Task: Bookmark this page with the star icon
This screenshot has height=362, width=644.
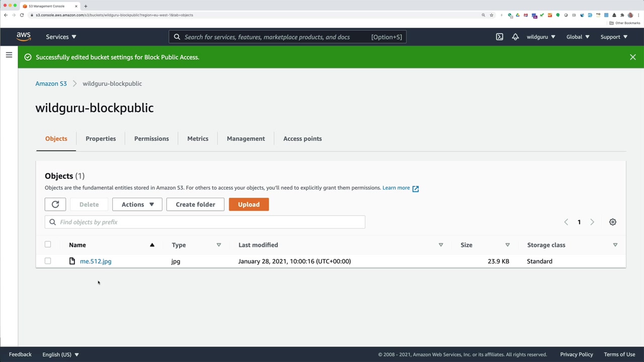Action: click(492, 15)
